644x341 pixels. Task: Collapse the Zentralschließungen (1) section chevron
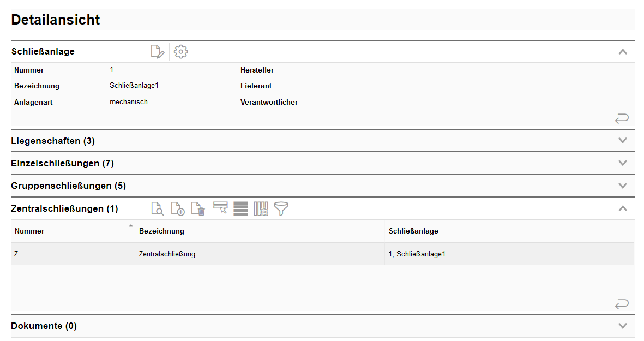[x=623, y=208]
